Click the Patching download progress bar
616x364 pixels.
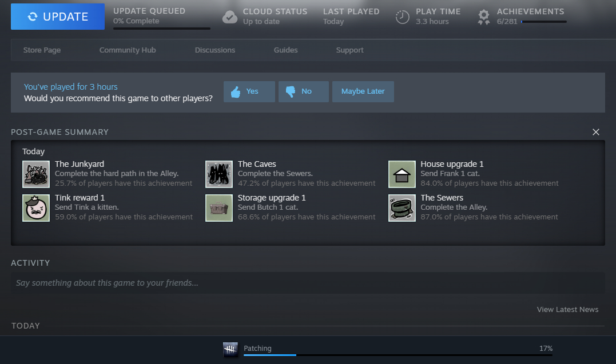pos(398,355)
